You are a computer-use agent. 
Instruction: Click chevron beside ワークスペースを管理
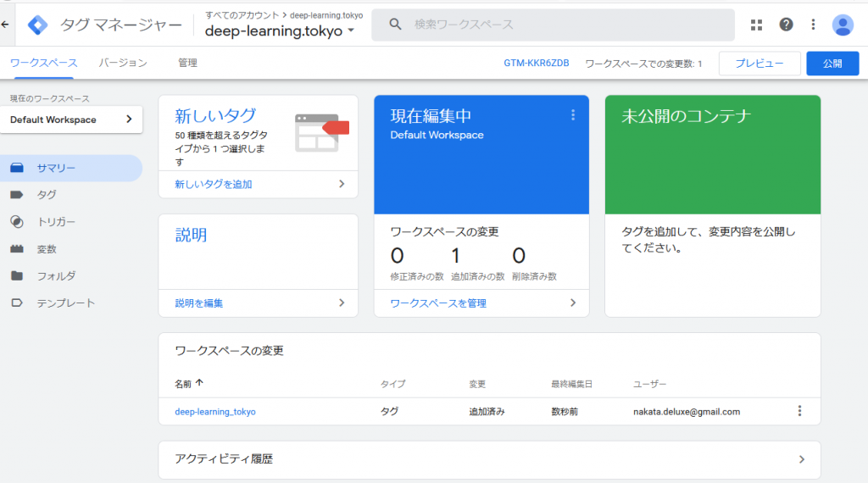click(573, 303)
